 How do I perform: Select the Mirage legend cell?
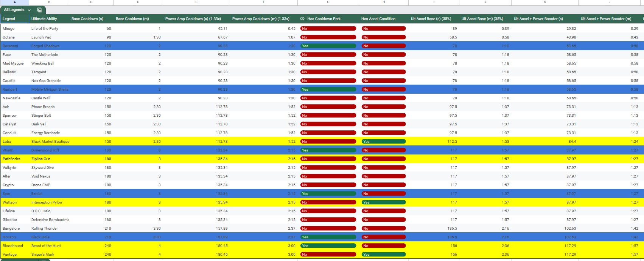coord(14,28)
